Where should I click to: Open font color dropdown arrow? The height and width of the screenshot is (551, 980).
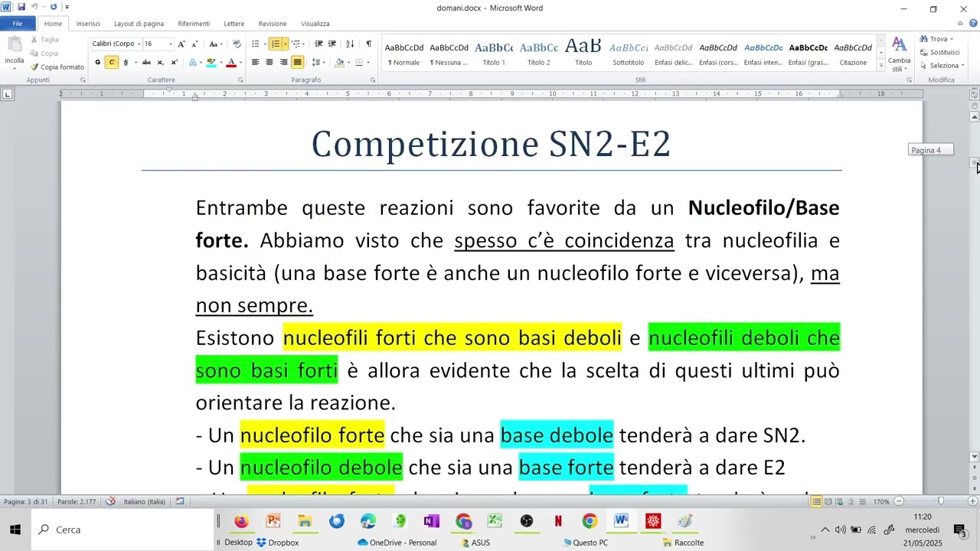pyautogui.click(x=240, y=62)
